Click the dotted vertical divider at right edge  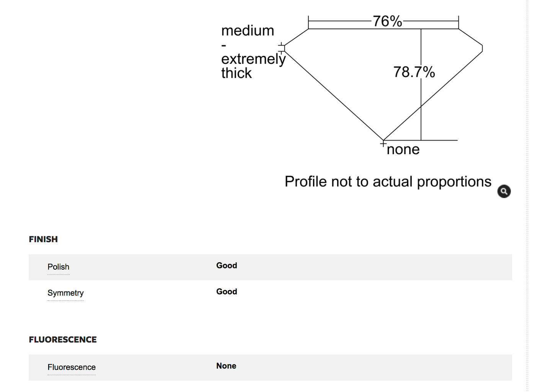point(527,196)
